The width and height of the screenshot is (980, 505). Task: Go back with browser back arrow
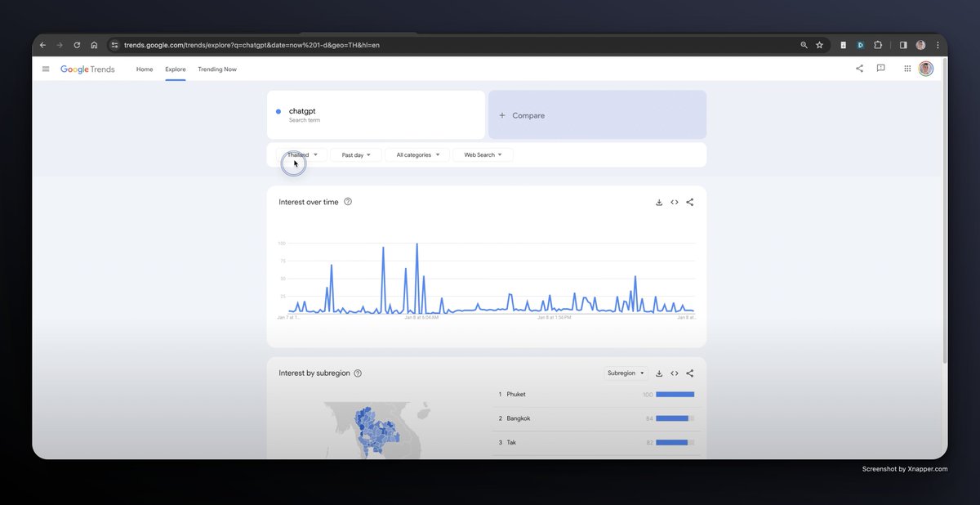42,45
